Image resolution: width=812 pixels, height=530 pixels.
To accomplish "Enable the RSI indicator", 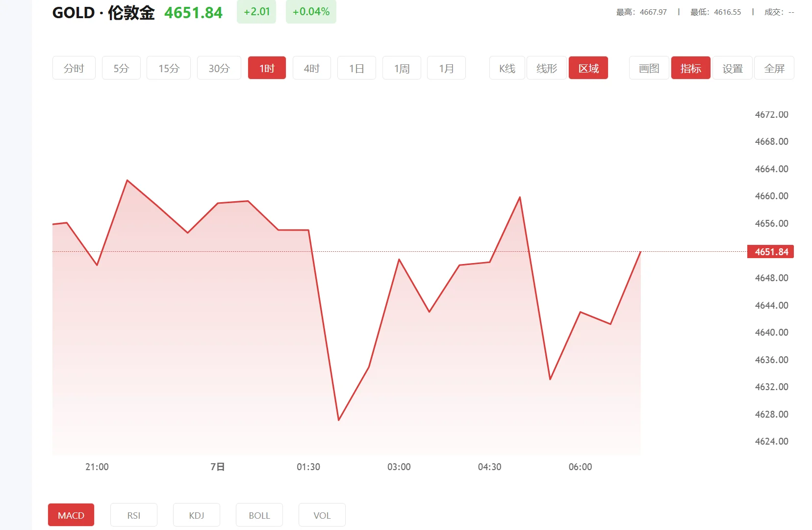I will pyautogui.click(x=133, y=515).
